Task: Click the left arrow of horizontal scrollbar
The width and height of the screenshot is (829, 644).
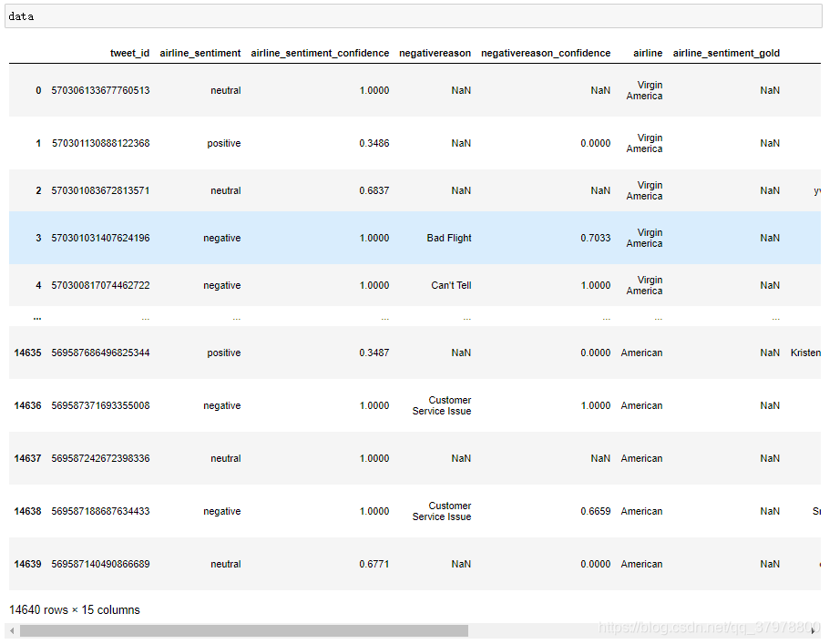Action: tap(12, 630)
